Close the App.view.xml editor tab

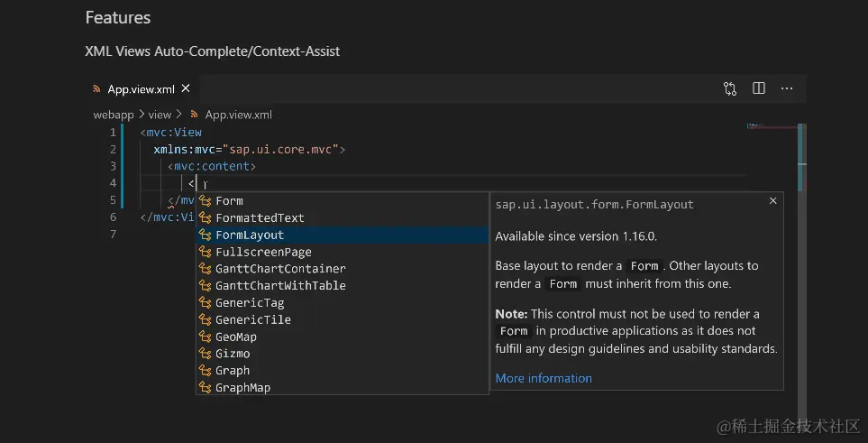click(x=186, y=88)
